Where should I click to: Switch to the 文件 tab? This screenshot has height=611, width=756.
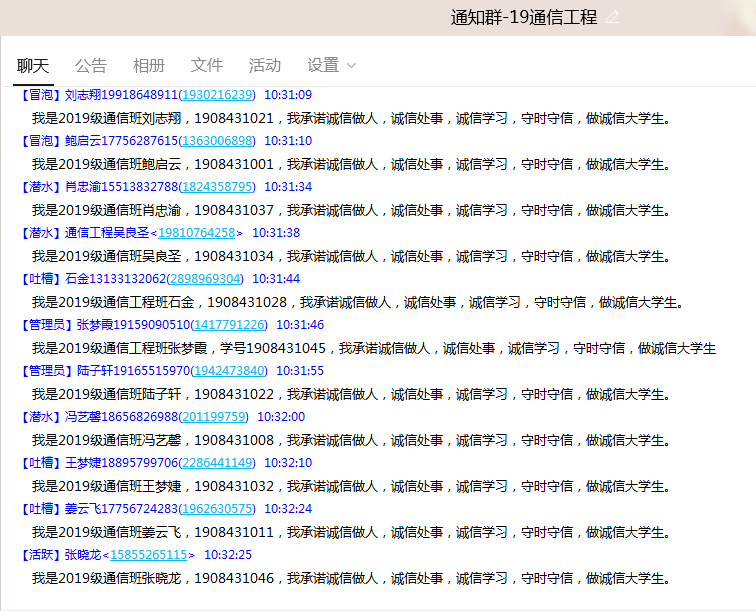point(207,65)
